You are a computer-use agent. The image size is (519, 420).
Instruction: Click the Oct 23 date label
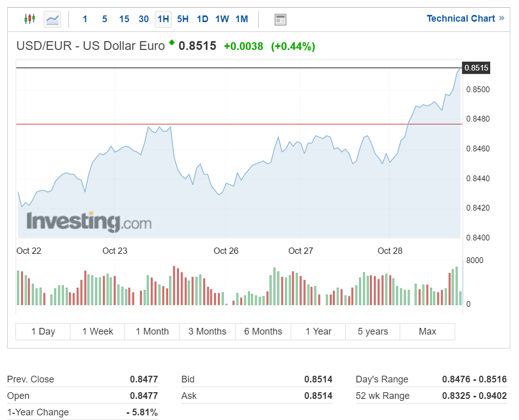point(115,251)
